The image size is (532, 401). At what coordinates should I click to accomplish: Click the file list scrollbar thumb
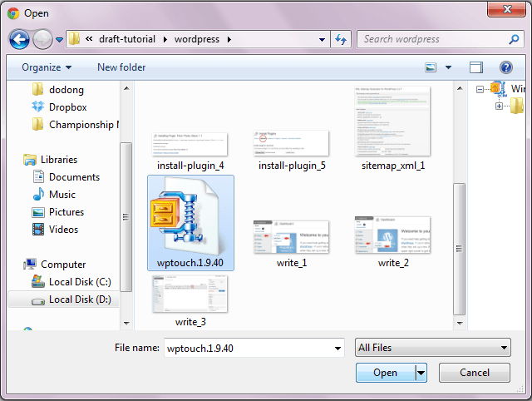[459, 250]
